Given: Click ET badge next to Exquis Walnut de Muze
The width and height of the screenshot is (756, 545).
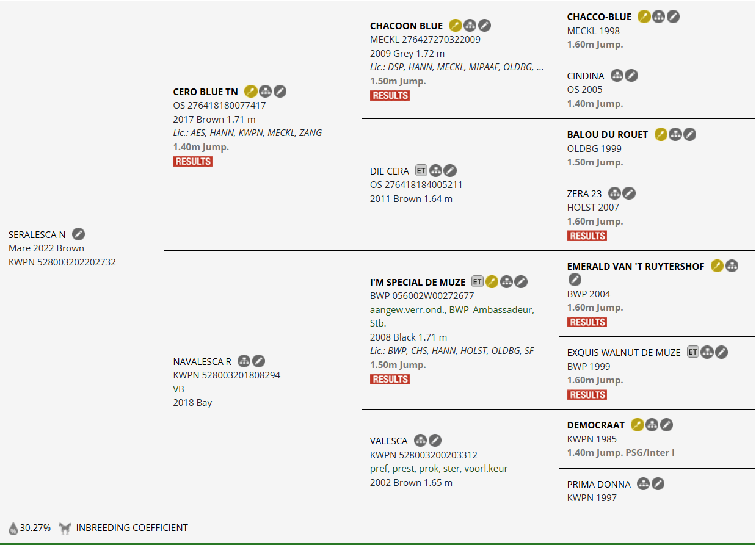Looking at the screenshot, I should [692, 352].
